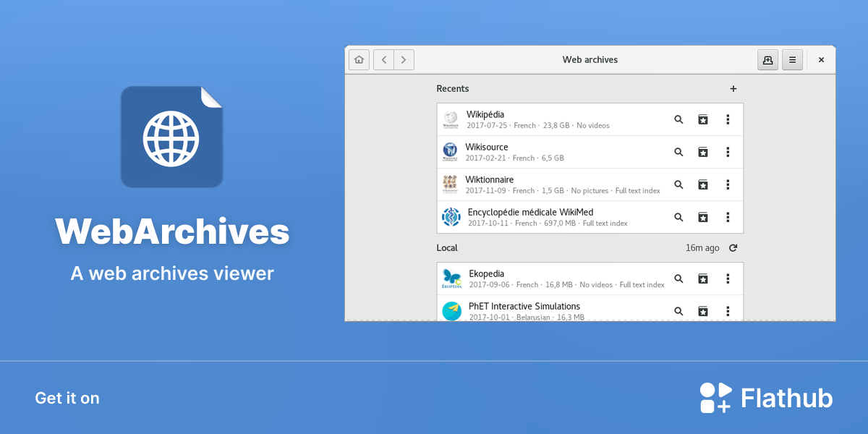Open more options for Ekopedia
Image resolution: width=868 pixels, height=434 pixels.
[x=728, y=278]
